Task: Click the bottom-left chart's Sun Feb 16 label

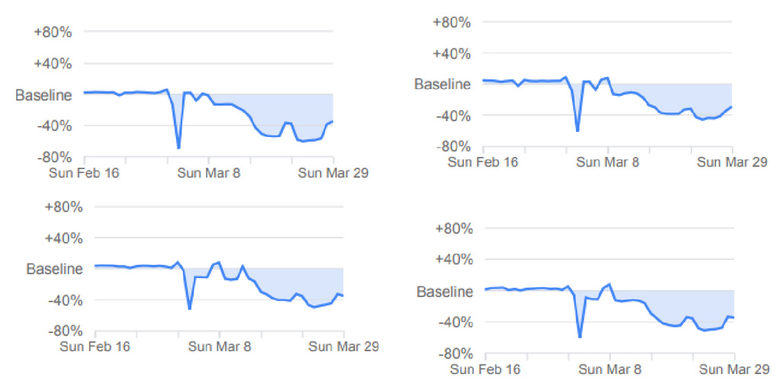Action: point(95,347)
